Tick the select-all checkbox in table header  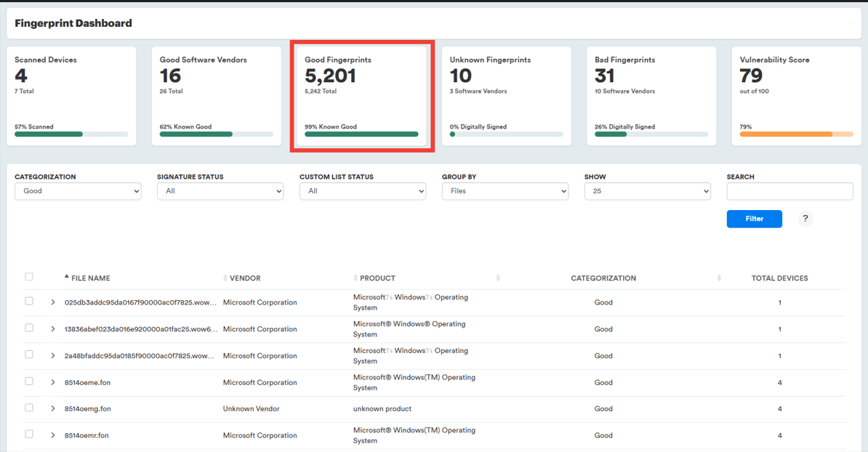(29, 277)
